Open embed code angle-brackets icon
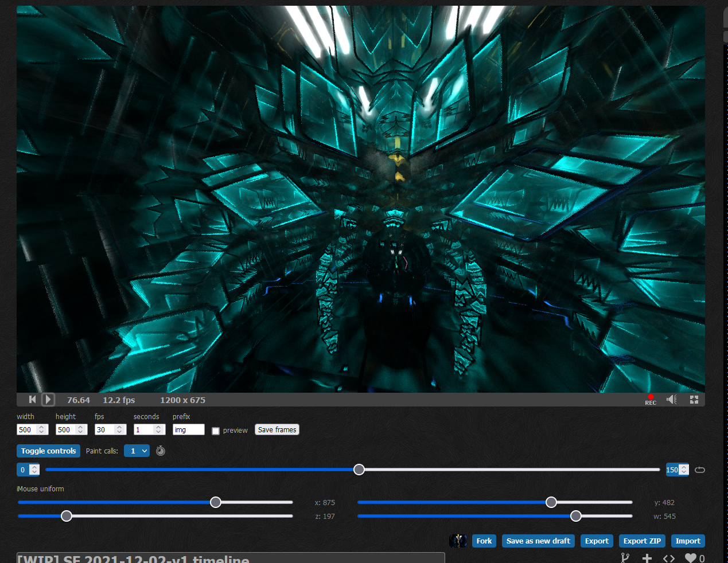Image resolution: width=728 pixels, height=563 pixels. point(668,558)
